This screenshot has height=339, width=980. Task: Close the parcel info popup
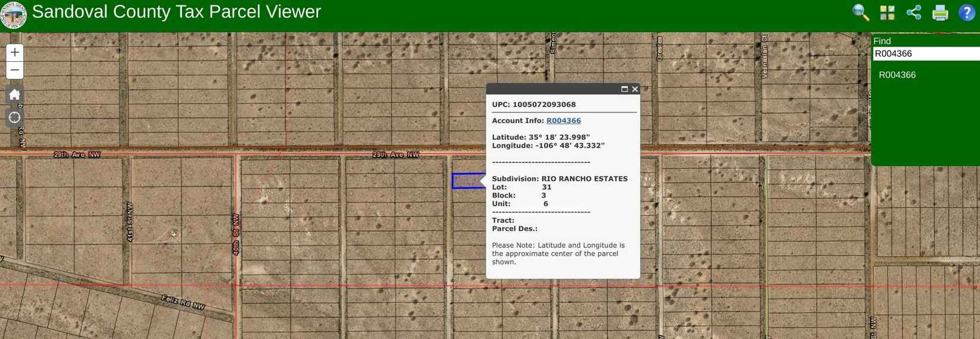click(635, 89)
